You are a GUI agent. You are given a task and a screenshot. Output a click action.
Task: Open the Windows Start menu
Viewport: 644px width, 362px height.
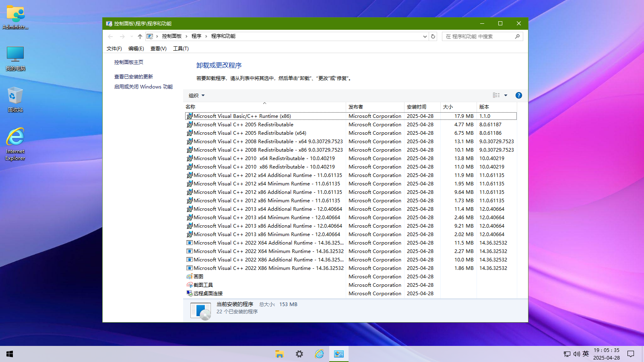click(10, 354)
